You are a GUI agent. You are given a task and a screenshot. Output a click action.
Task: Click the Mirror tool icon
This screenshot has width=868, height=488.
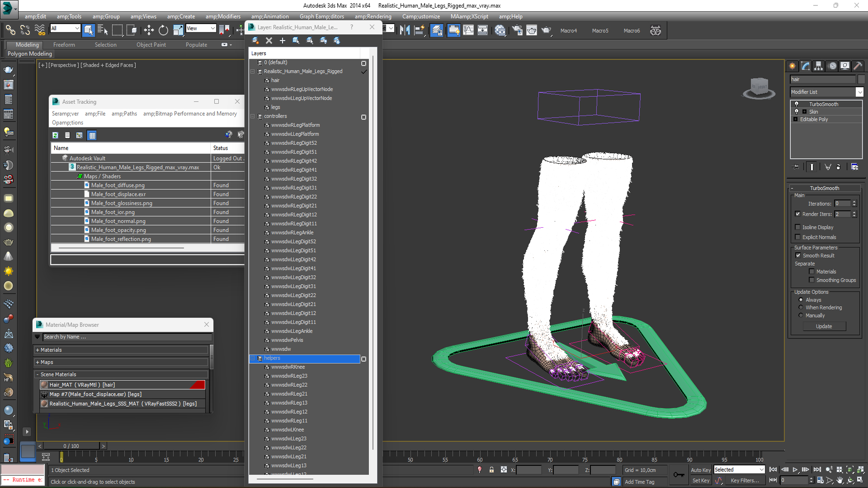(x=405, y=30)
